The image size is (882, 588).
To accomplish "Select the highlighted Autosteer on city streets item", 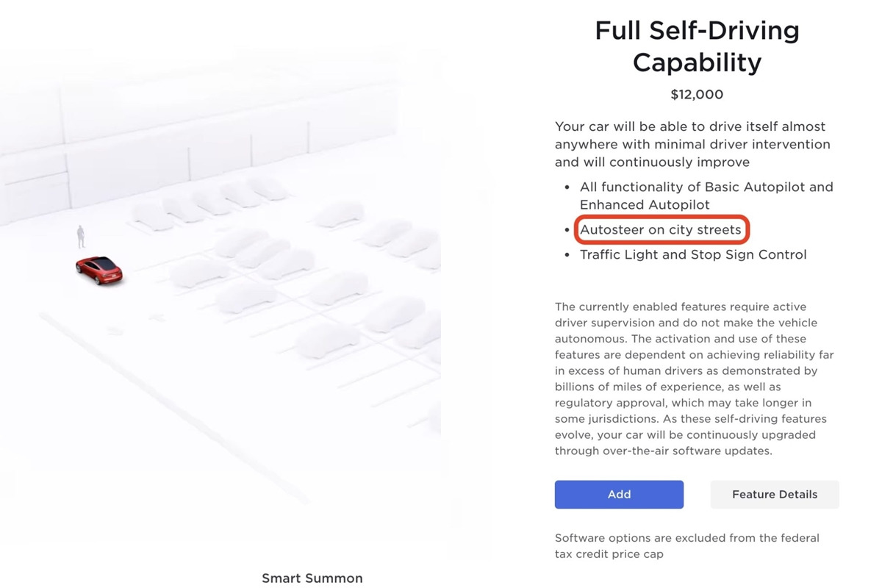I will click(x=661, y=230).
